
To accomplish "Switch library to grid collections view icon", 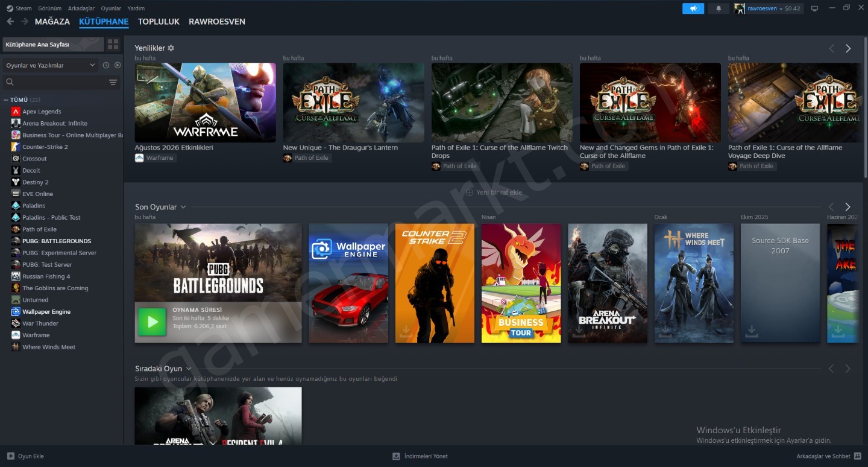I will (x=113, y=44).
